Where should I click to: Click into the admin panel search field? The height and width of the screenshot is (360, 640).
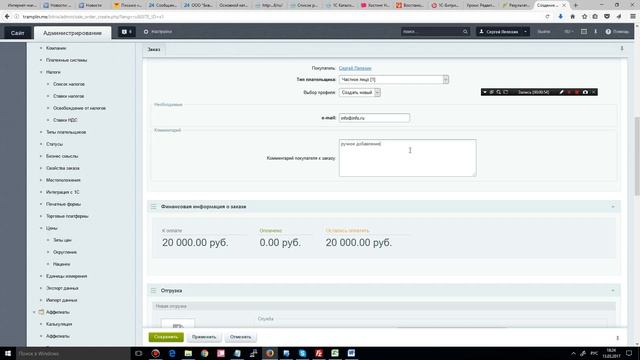(431, 31)
